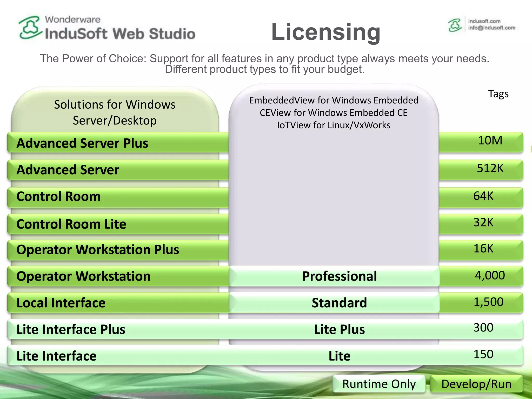Select the Lite Interface row label
The width and height of the screenshot is (532, 399).
(56, 356)
